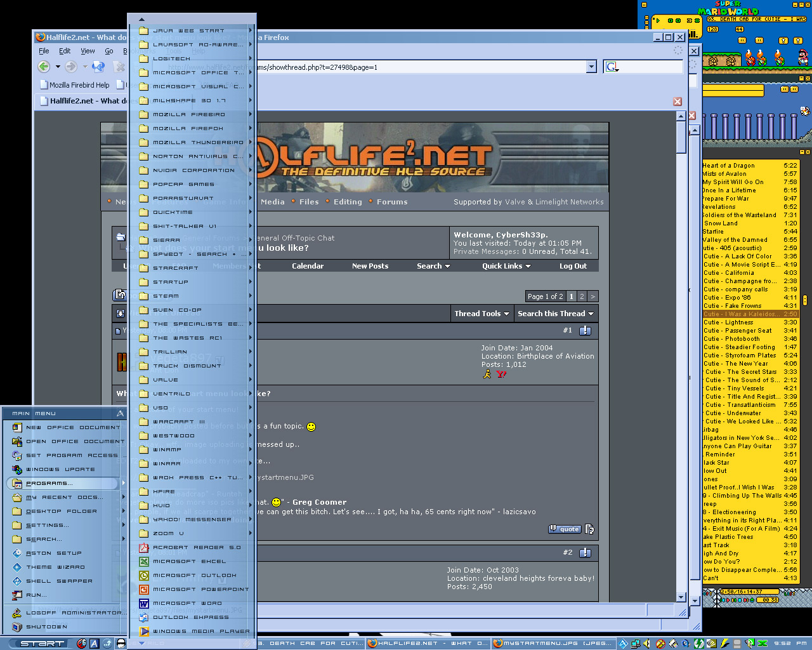
Task: Select 'Prepare For War' in the playlist
Action: 750,199
